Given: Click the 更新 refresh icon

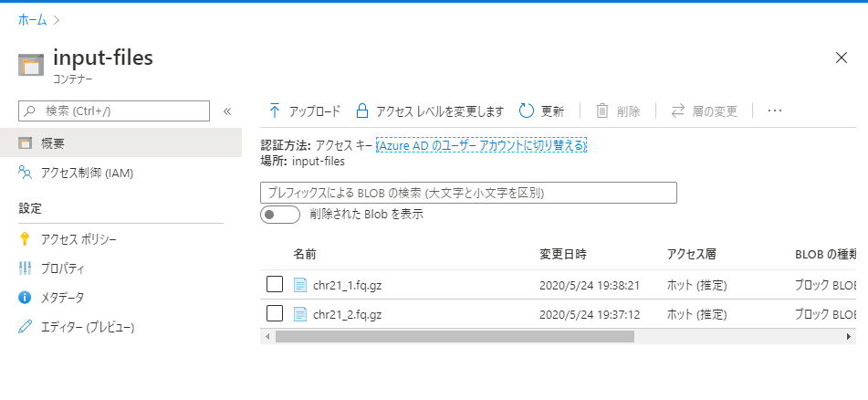Looking at the screenshot, I should point(526,111).
